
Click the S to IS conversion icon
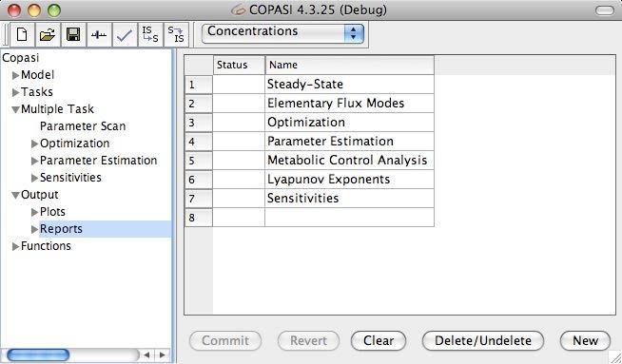click(x=176, y=35)
